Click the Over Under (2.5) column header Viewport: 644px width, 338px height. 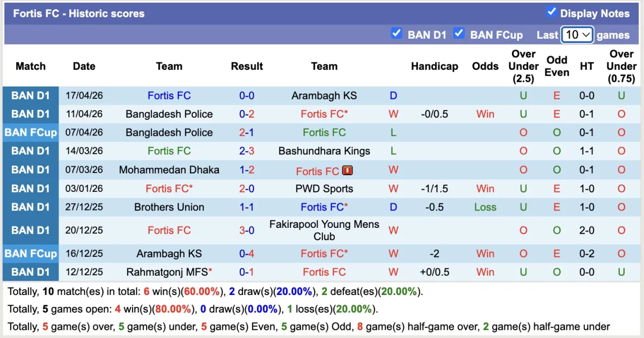[523, 66]
